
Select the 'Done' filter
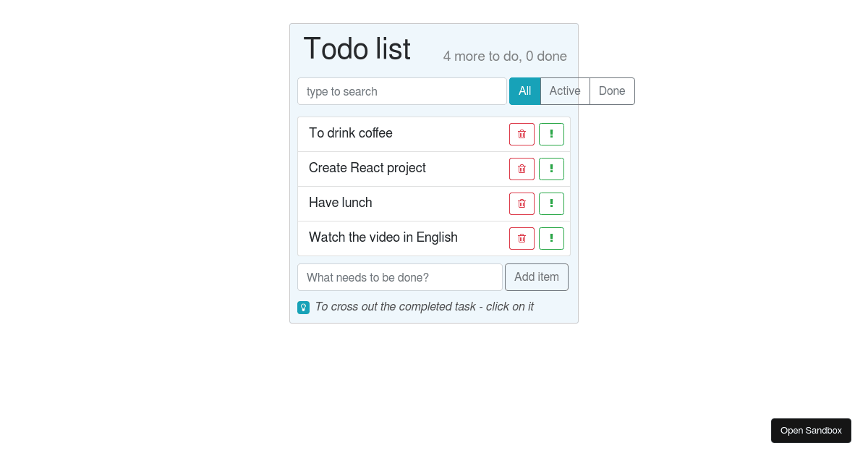tap(611, 90)
